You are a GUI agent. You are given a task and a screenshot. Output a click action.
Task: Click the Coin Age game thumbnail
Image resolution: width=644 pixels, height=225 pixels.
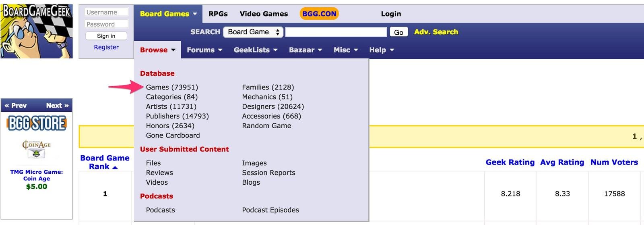36,150
